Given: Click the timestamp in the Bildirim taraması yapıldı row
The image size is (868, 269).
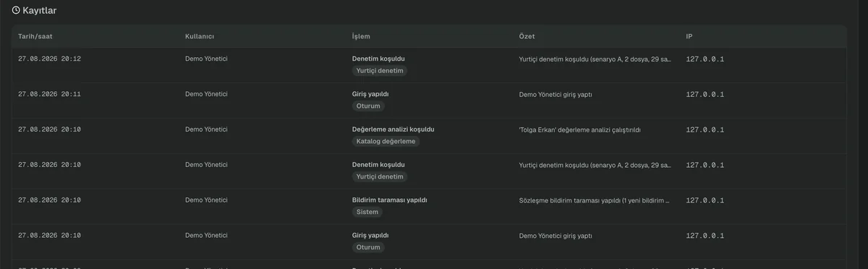Looking at the screenshot, I should 49,200.
